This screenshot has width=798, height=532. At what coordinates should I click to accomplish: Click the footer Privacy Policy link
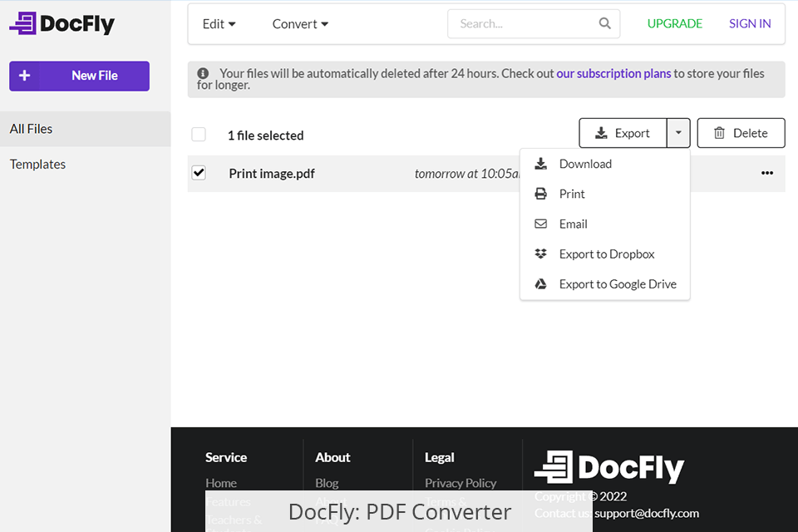click(x=461, y=482)
